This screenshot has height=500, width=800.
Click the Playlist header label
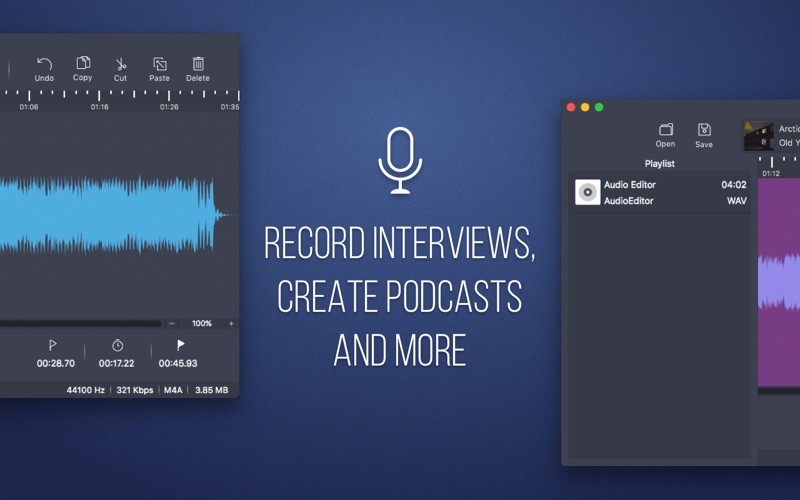(x=659, y=163)
